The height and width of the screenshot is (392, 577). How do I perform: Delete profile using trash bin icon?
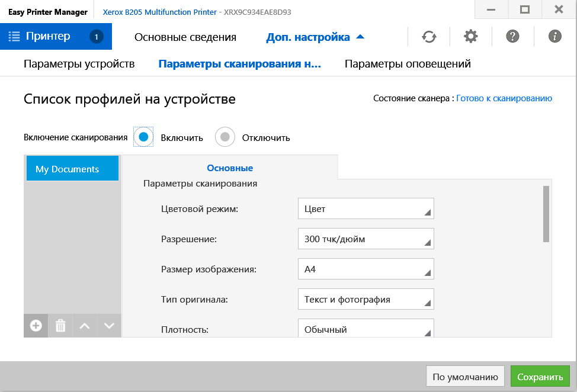[x=60, y=326]
